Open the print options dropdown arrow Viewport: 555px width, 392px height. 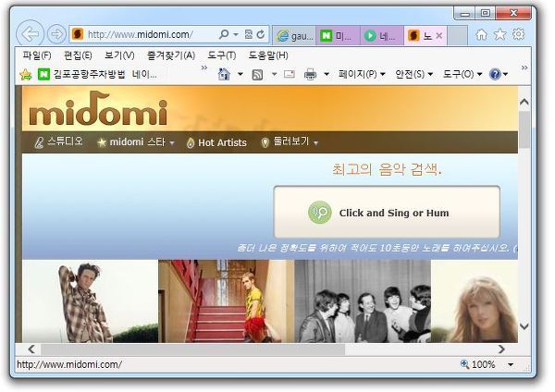[327, 74]
